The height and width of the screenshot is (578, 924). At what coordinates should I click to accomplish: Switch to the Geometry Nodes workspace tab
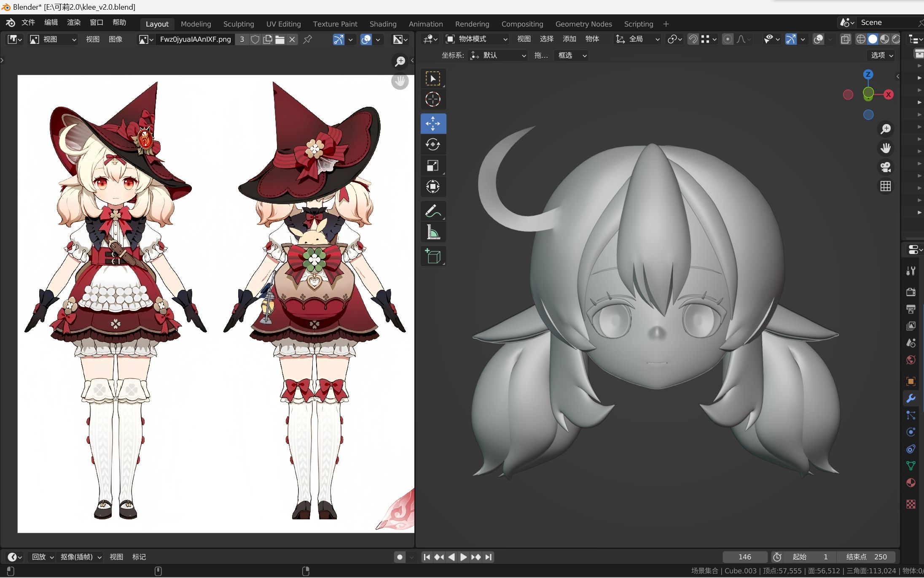point(583,24)
